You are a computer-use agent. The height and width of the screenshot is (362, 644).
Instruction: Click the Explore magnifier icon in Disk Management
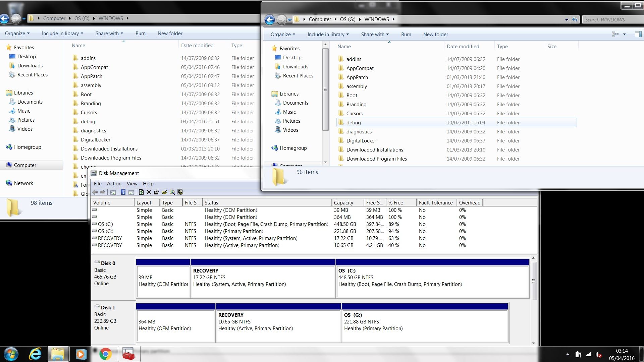[x=172, y=192]
